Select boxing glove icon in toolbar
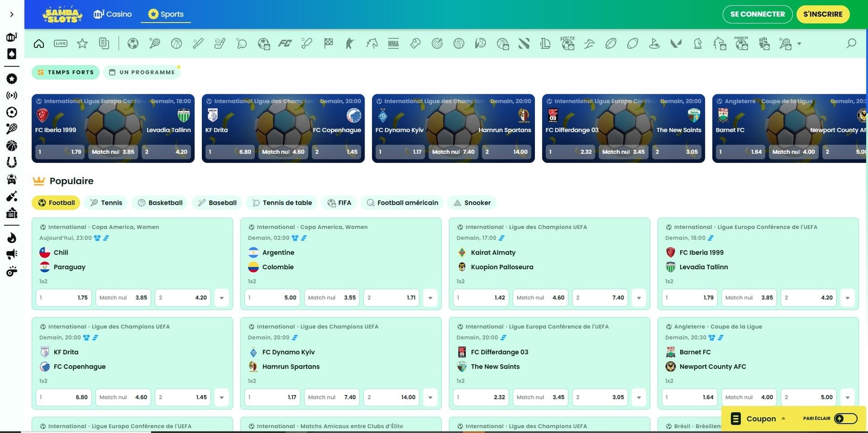Viewport: 868px width, 433px height. tap(415, 43)
